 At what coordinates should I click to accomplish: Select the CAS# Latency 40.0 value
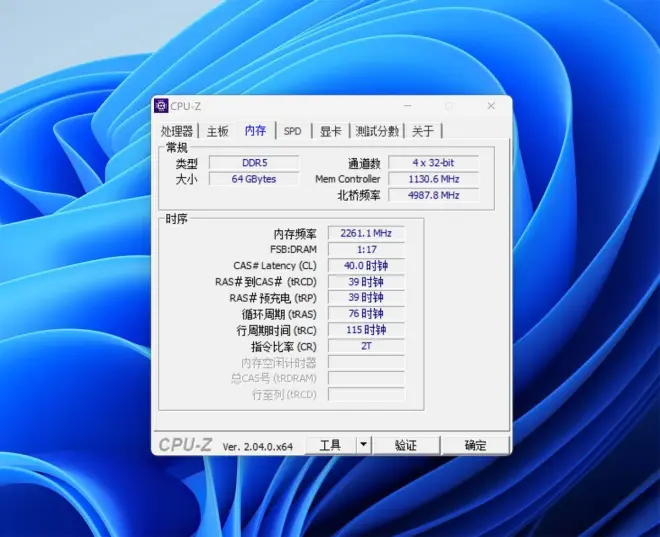(x=366, y=266)
